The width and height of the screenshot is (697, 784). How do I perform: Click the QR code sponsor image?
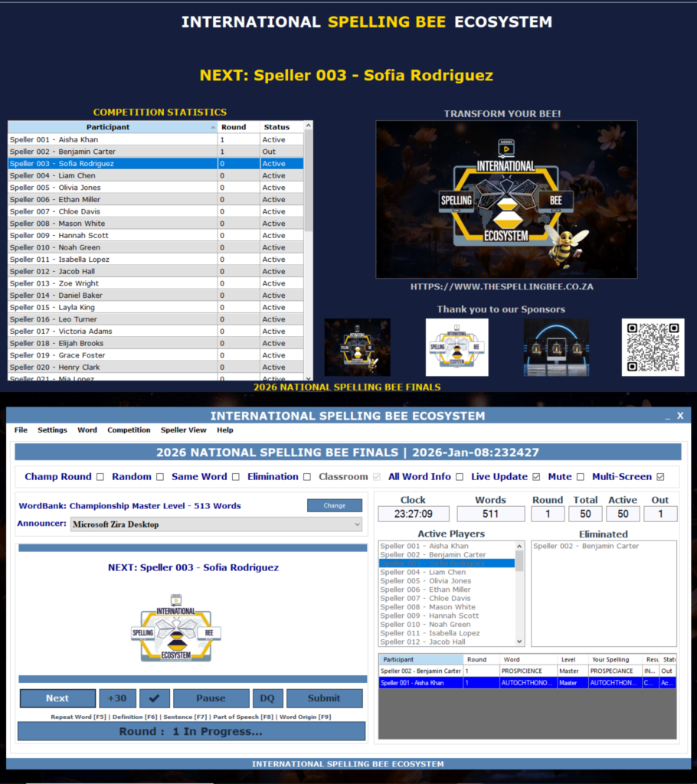tap(653, 348)
